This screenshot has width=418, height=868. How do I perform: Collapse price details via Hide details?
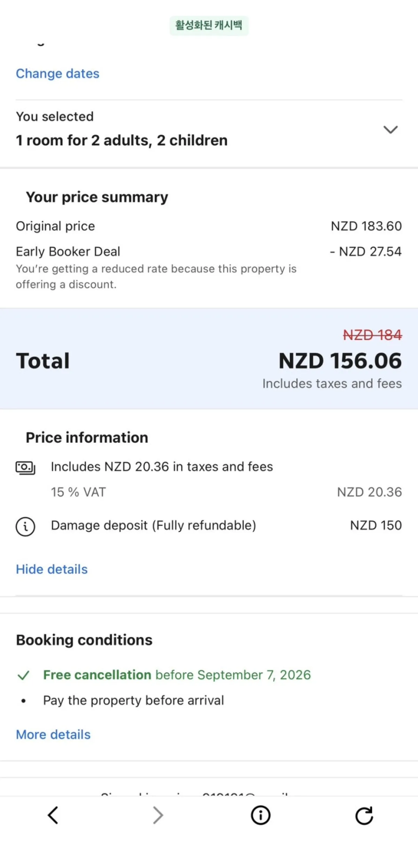tap(51, 569)
